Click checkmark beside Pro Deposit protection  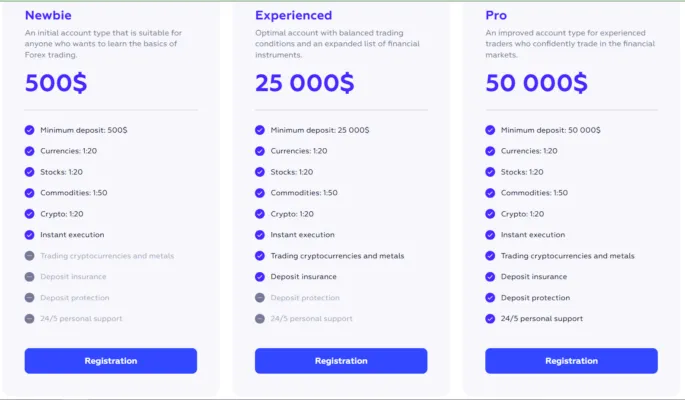(490, 298)
